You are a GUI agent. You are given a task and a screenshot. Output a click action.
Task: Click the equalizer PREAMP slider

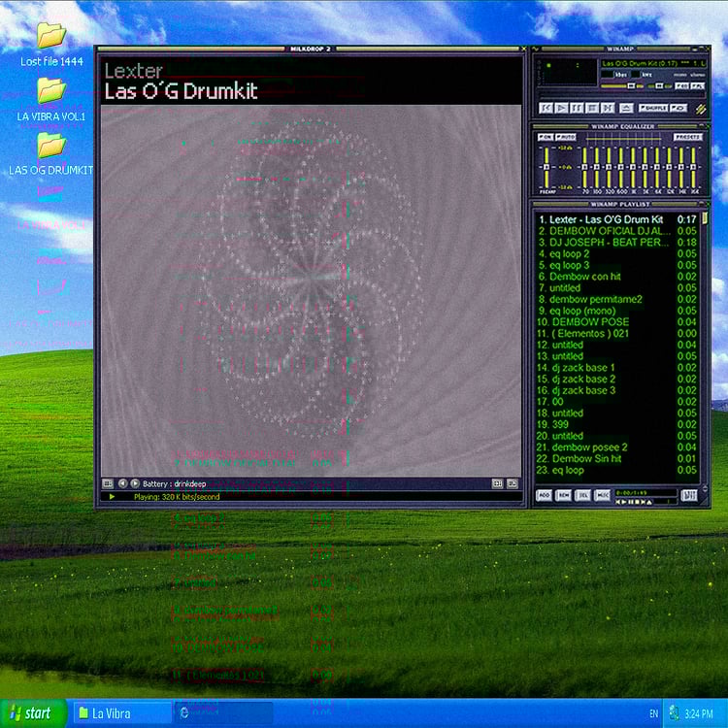coord(546,167)
